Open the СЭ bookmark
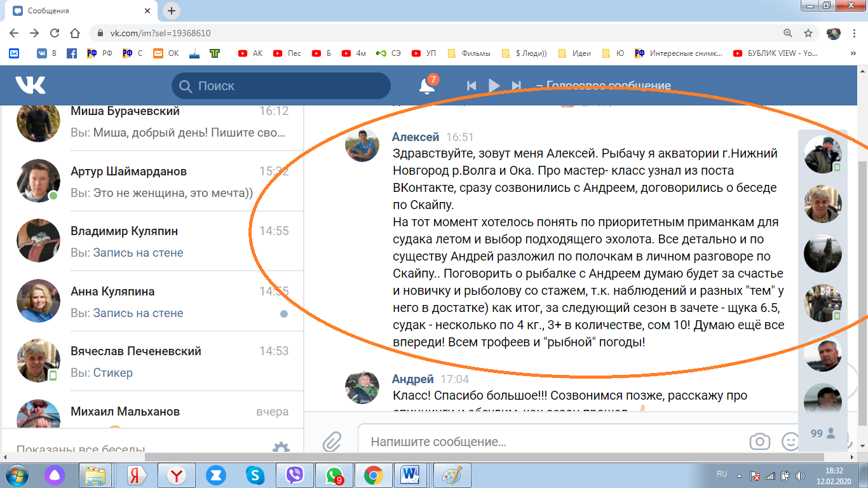This screenshot has height=488, width=868. click(x=388, y=53)
